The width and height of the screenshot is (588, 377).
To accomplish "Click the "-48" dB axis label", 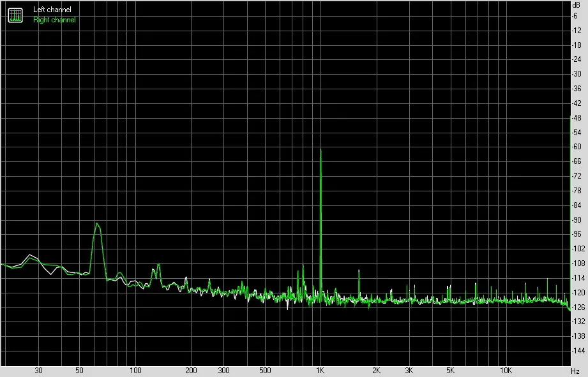I will pyautogui.click(x=577, y=117).
